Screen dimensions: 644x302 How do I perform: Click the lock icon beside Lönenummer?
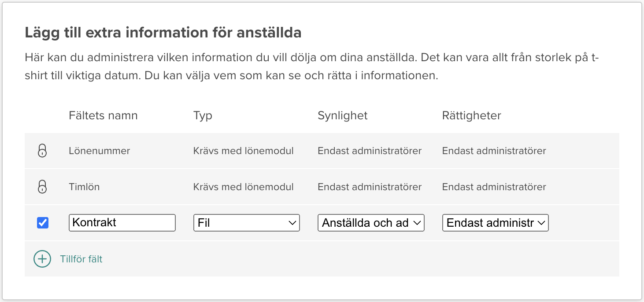[42, 151]
